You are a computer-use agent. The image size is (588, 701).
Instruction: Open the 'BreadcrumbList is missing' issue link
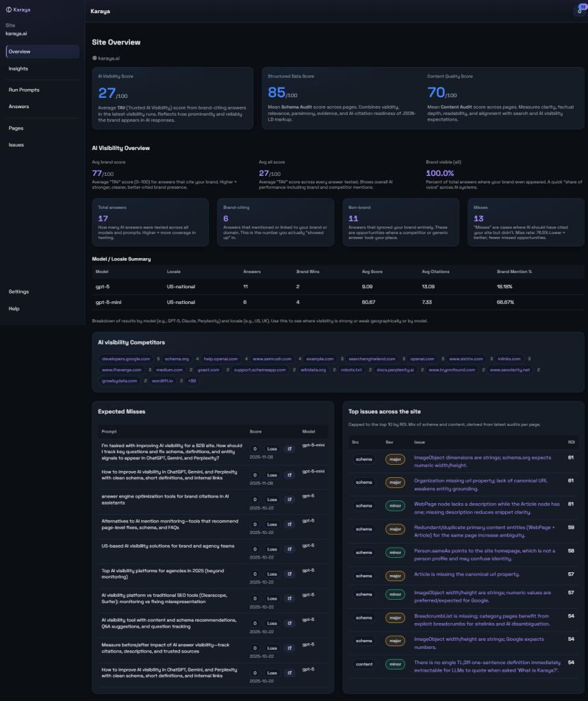482,620
